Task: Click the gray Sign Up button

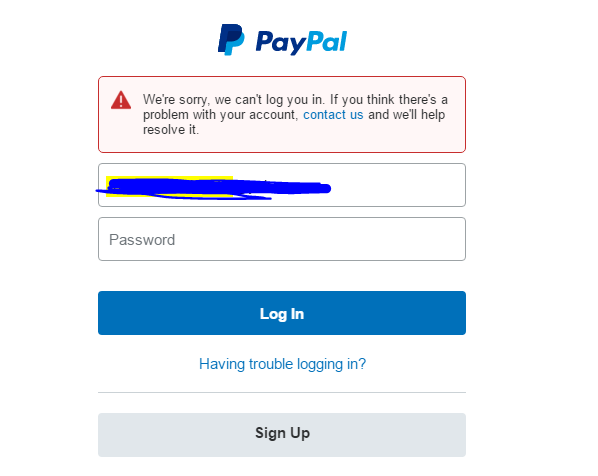Action: (282, 435)
